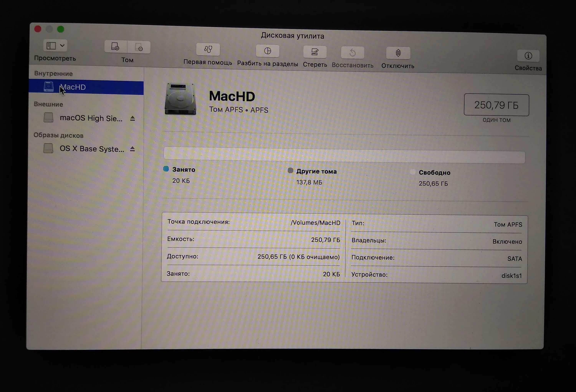Click the Внутренние section header
This screenshot has width=576, height=392.
pos(53,73)
